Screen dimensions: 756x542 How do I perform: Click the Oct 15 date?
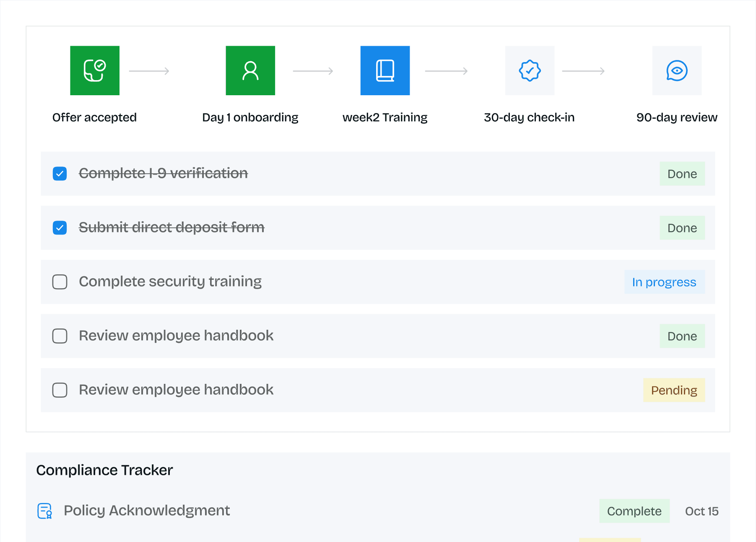point(702,511)
